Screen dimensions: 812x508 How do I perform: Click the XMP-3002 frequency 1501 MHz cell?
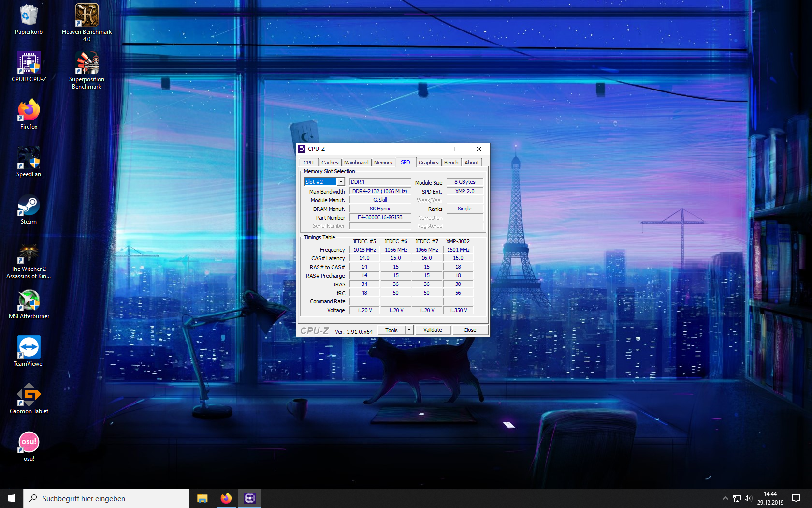pyautogui.click(x=458, y=250)
